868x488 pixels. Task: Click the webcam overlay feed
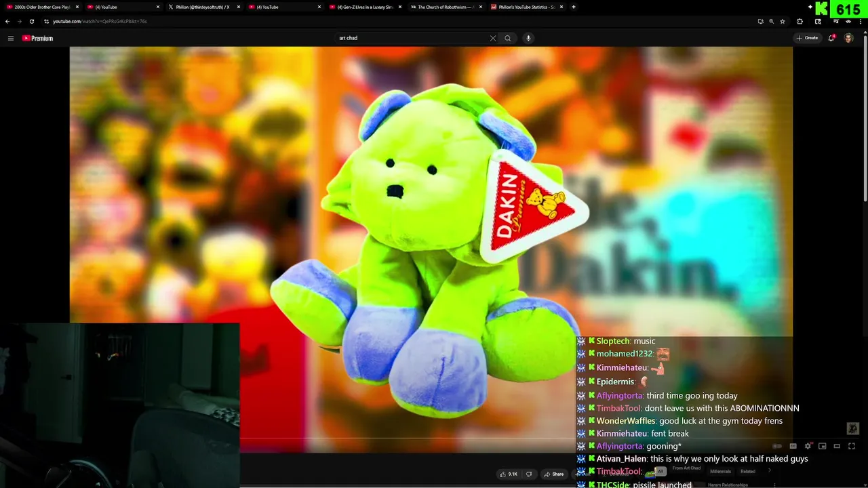(x=119, y=405)
